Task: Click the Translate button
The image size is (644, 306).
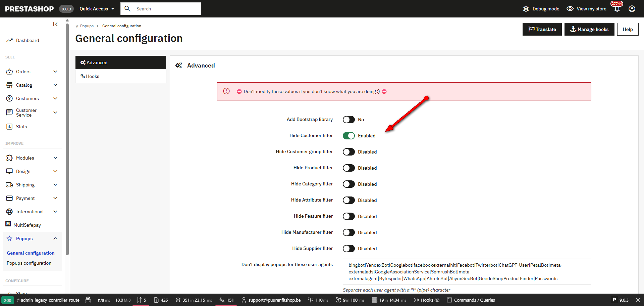Action: (x=542, y=29)
